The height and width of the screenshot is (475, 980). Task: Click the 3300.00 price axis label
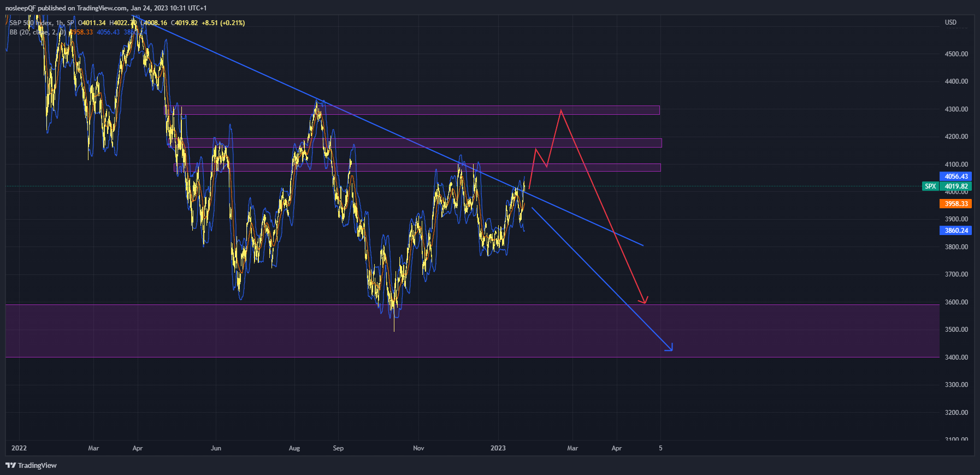tap(957, 385)
